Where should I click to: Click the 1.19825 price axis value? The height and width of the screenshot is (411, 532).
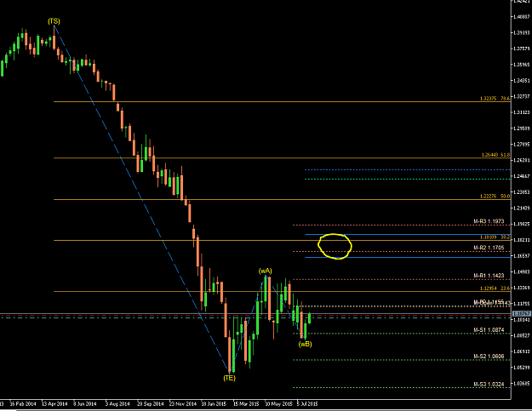point(522,224)
